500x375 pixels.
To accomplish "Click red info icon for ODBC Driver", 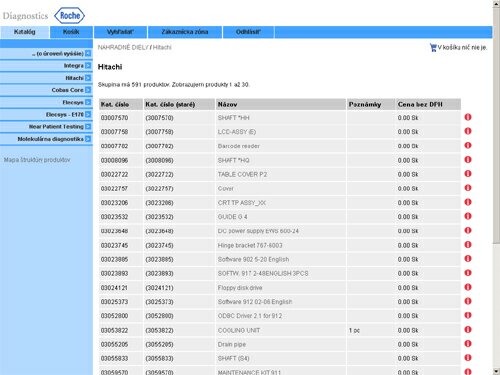I will coord(468,315).
